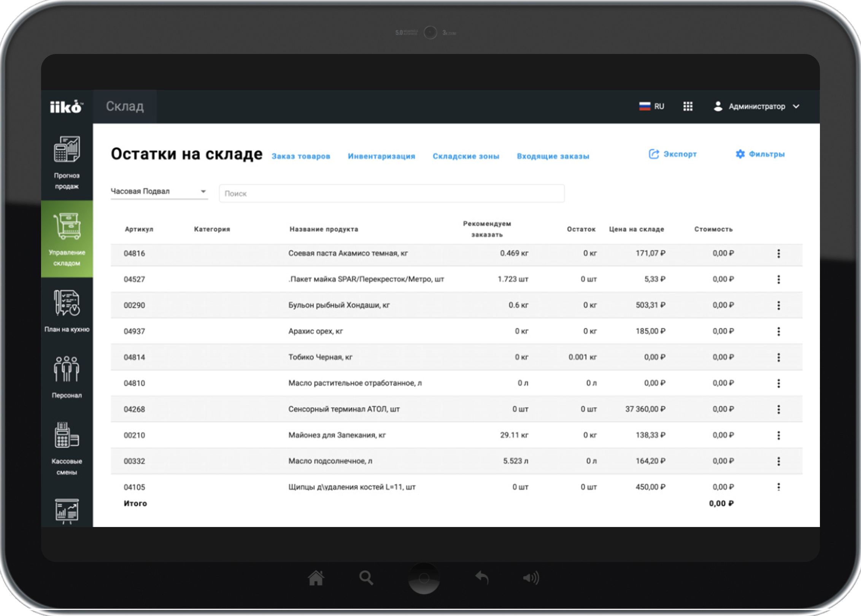Open the row menu for Соевая паста Акамисо
Screen dimensions: 861x616
point(778,254)
